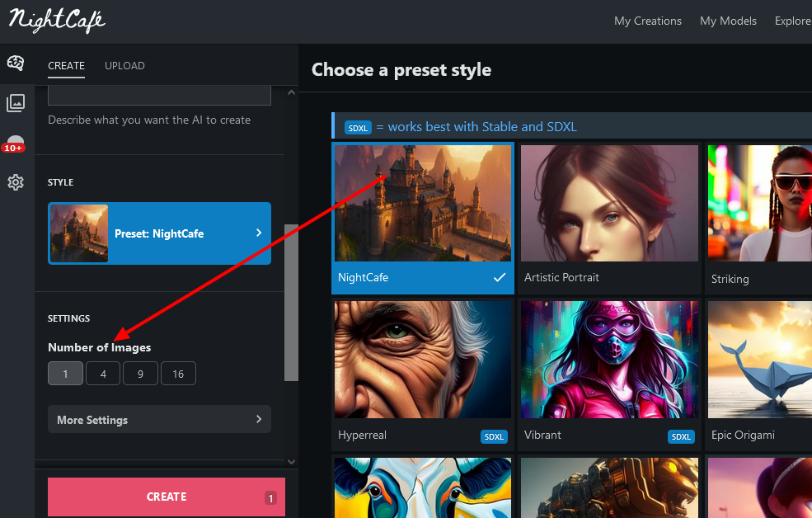Select the colorful bull painting style thumbnail
Image resolution: width=812 pixels, height=518 pixels.
(423, 487)
